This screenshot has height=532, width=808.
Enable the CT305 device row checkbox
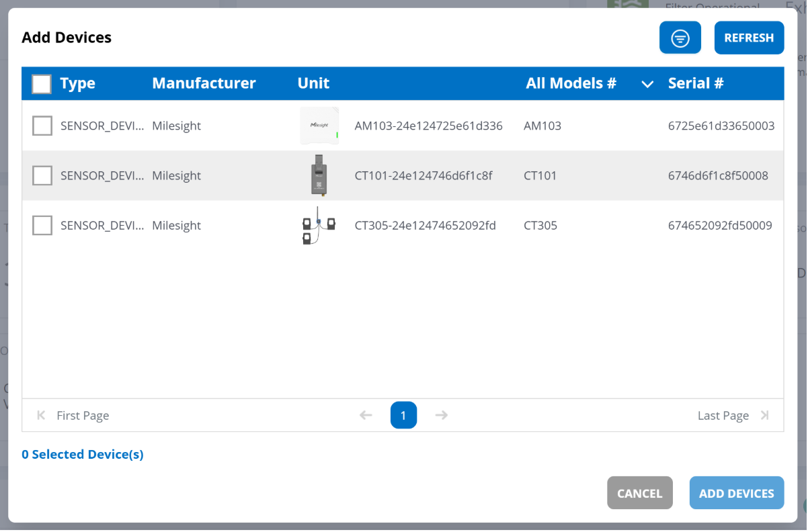42,226
